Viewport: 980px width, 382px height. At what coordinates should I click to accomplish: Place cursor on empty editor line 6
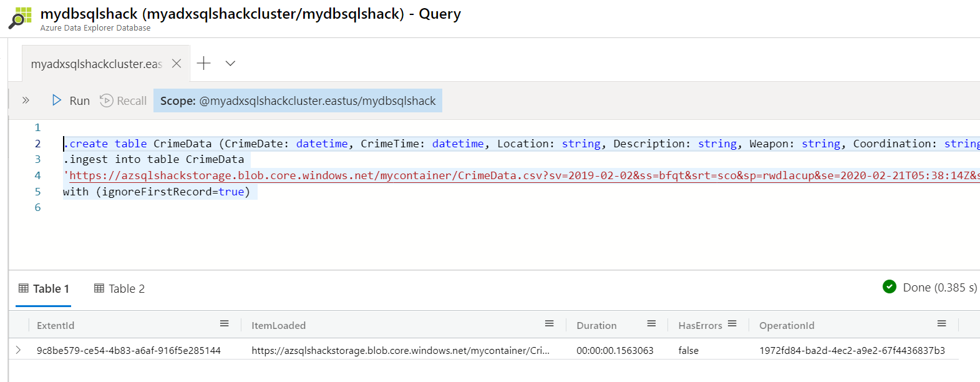coord(187,208)
